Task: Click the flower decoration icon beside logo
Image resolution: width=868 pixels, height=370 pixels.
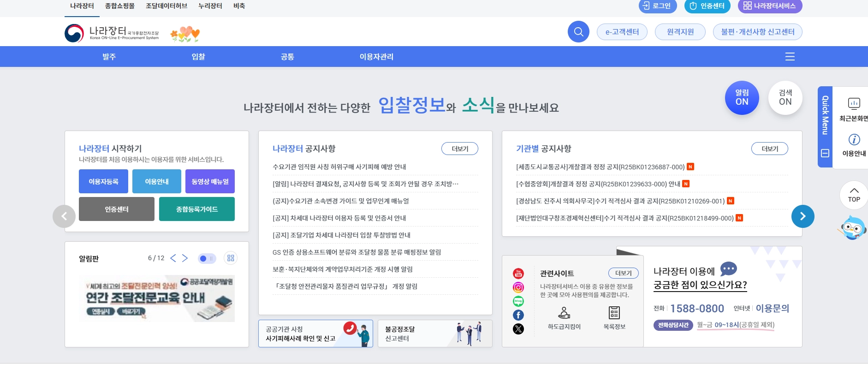Action: click(x=185, y=34)
